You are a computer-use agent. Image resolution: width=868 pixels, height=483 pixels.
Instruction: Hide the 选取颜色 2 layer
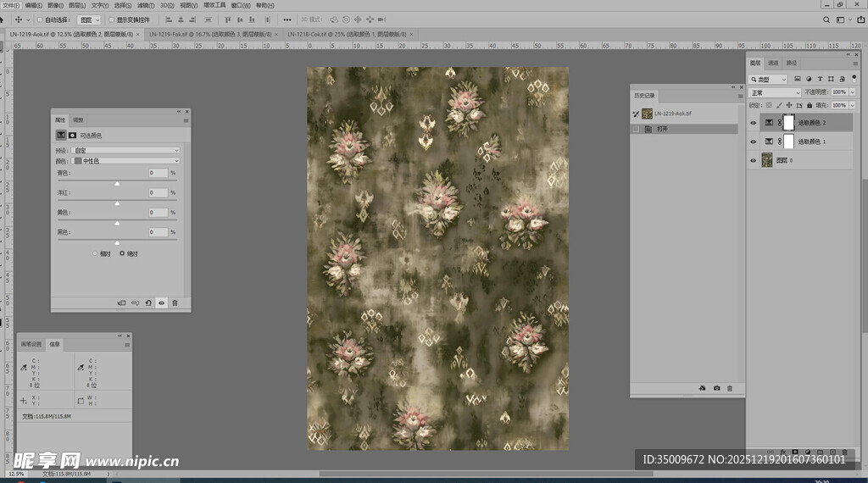[753, 123]
